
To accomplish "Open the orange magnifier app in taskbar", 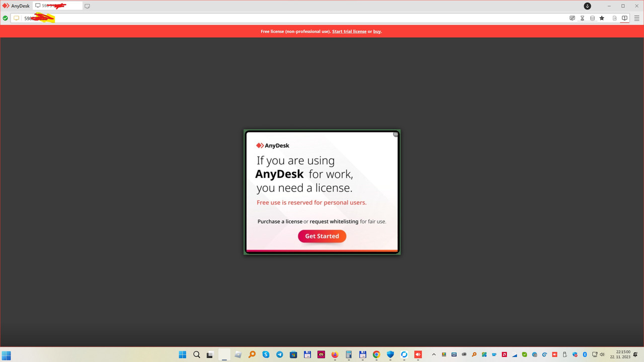I will pos(252,354).
